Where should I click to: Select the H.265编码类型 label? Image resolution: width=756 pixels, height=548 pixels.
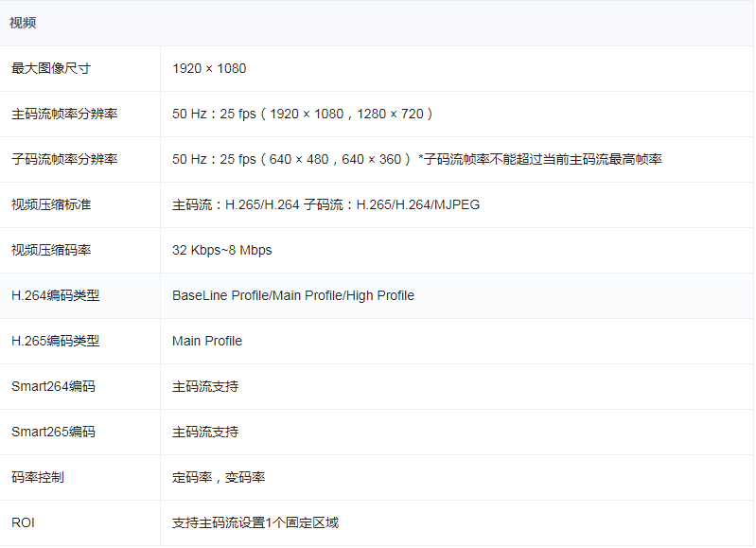coord(55,341)
